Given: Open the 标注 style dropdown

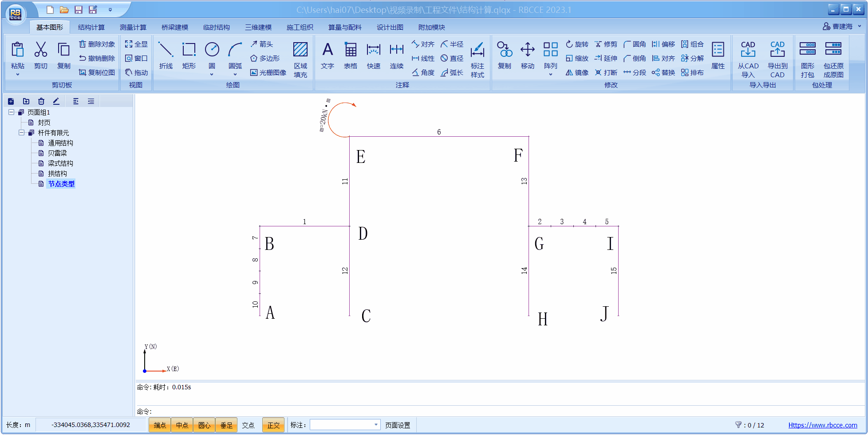Looking at the screenshot, I should pyautogui.click(x=376, y=425).
